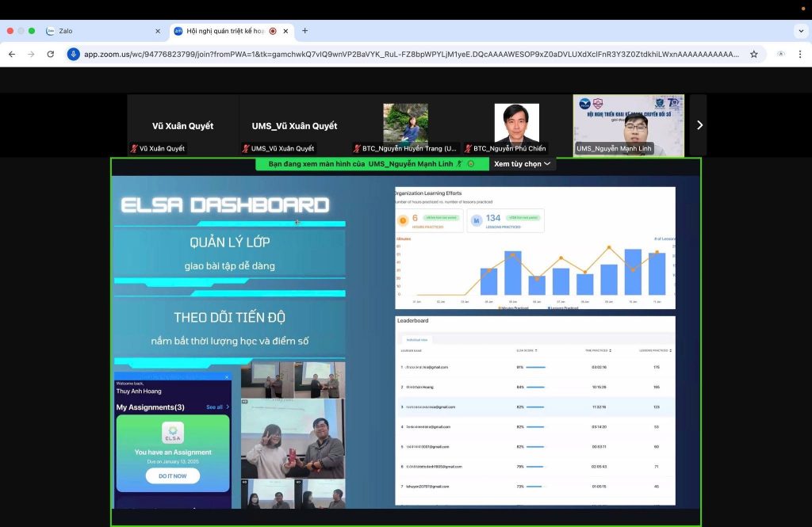Click the blue Lessons Practiced icon
Image resolution: width=812 pixels, height=527 pixels.
[477, 220]
